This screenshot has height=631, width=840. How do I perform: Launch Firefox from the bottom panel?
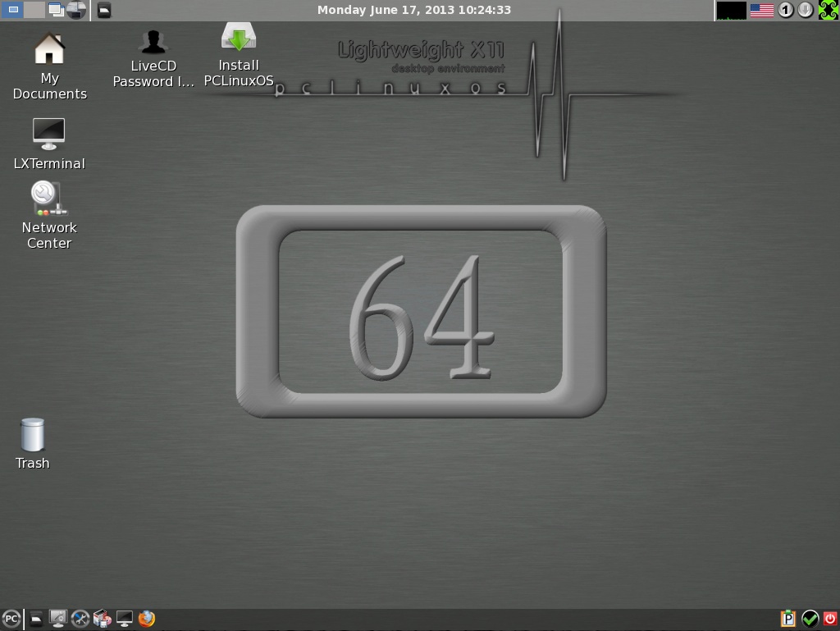tap(147, 619)
